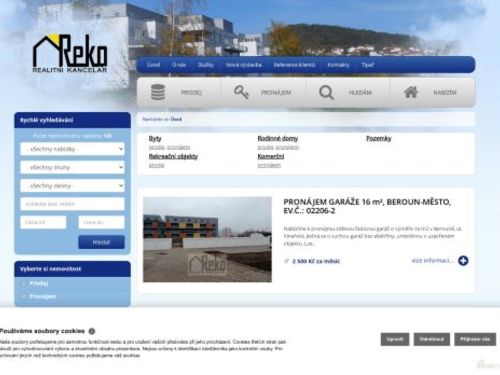Image resolution: width=500 pixels, height=375 pixels.
Task: Click the house Nabízím icon
Action: 411,92
